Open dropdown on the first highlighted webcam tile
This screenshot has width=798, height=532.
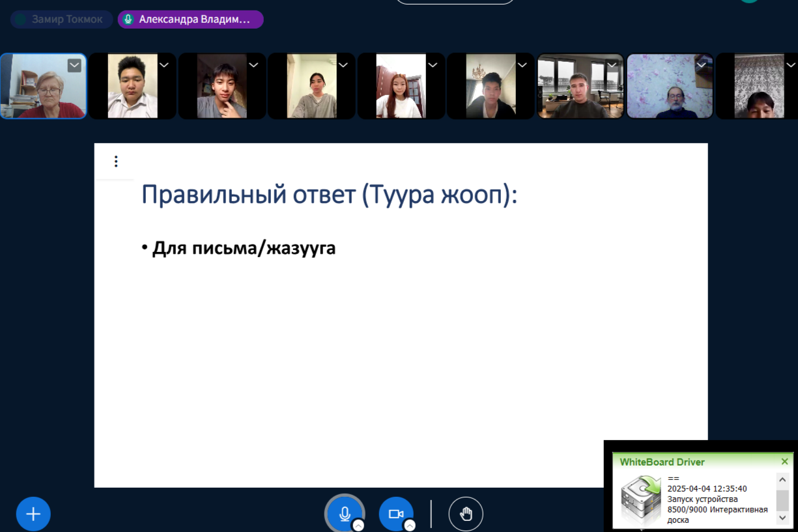[x=74, y=65]
